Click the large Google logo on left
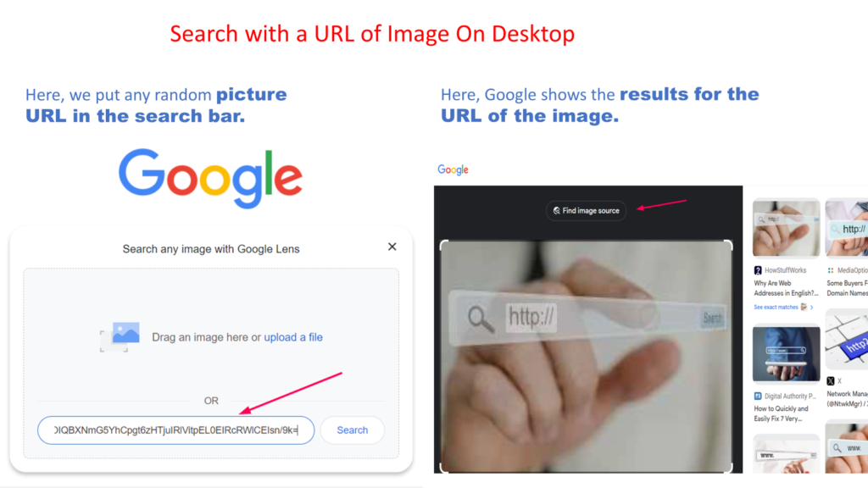The width and height of the screenshot is (868, 488). pos(210,178)
